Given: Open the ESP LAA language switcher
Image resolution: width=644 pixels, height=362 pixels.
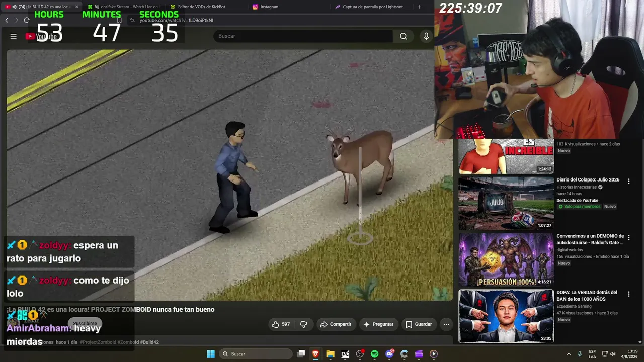Looking at the screenshot, I should tap(592, 354).
